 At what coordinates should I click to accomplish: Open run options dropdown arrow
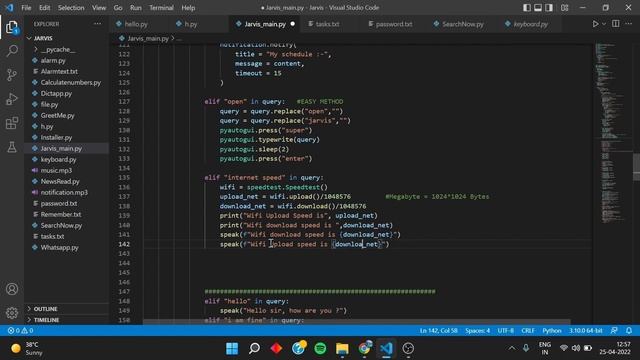[604, 24]
